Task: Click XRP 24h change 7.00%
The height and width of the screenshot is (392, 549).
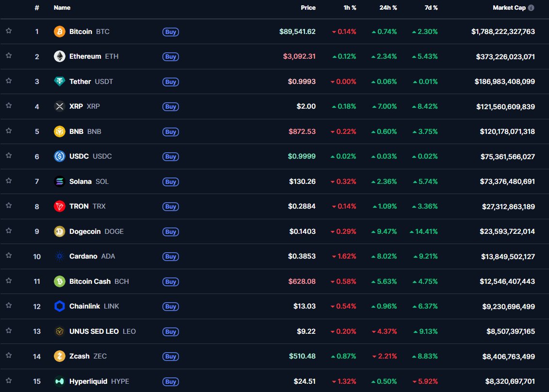Action: [x=385, y=106]
